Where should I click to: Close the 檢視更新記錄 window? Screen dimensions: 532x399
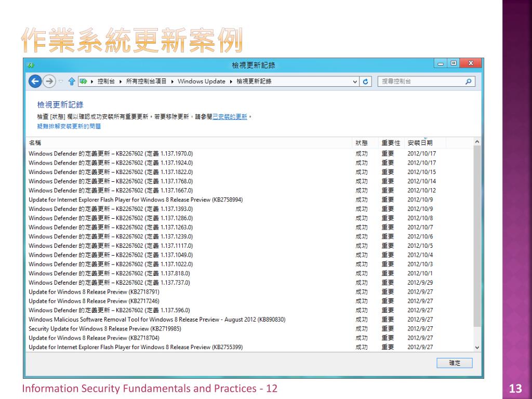pyautogui.click(x=471, y=63)
